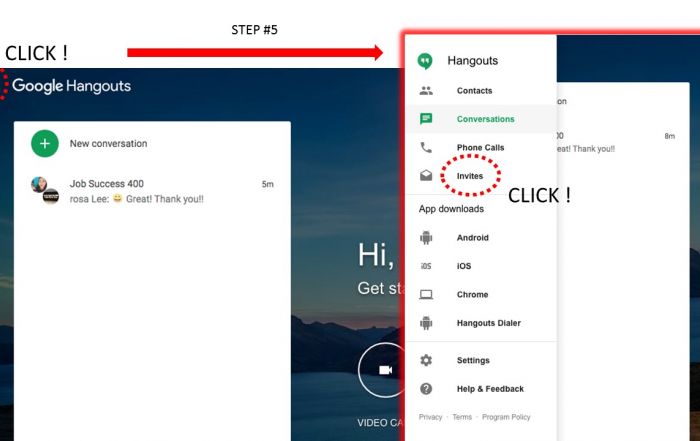Image resolution: width=700 pixels, height=441 pixels.
Task: Click the 8m timestamp in the right panel
Action: pyautogui.click(x=669, y=136)
